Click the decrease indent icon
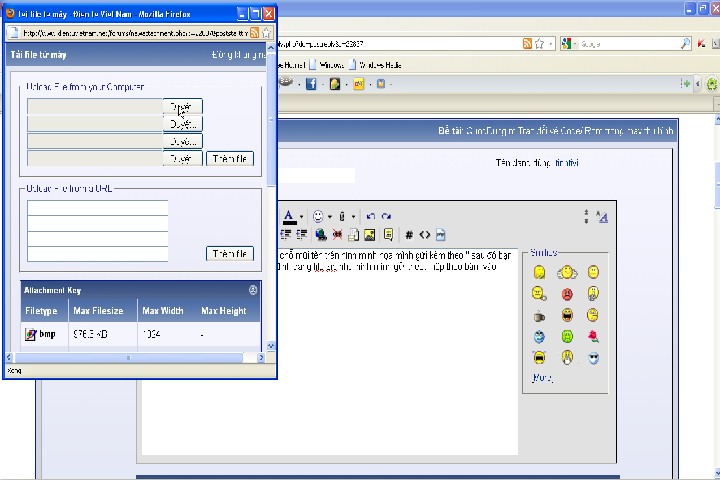Viewport: 720px width, 480px height. 286,235
